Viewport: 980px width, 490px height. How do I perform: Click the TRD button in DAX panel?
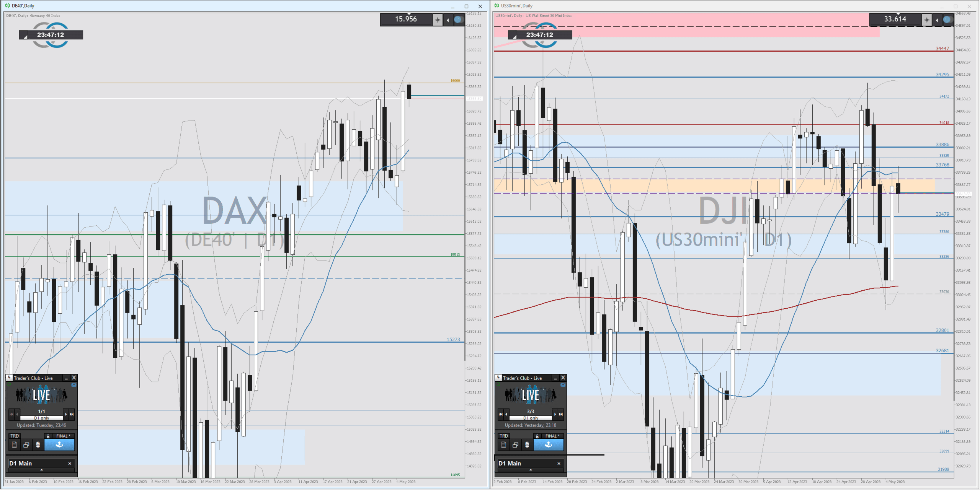click(15, 436)
